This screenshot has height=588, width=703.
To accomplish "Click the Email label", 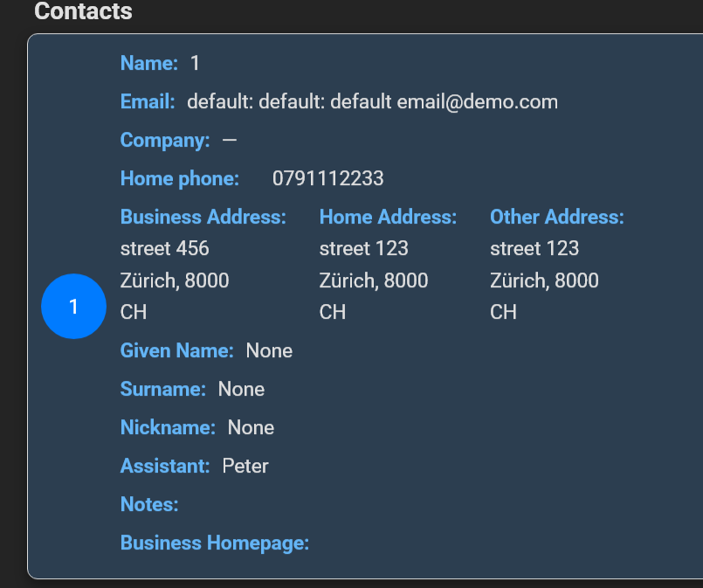I will point(148,102).
